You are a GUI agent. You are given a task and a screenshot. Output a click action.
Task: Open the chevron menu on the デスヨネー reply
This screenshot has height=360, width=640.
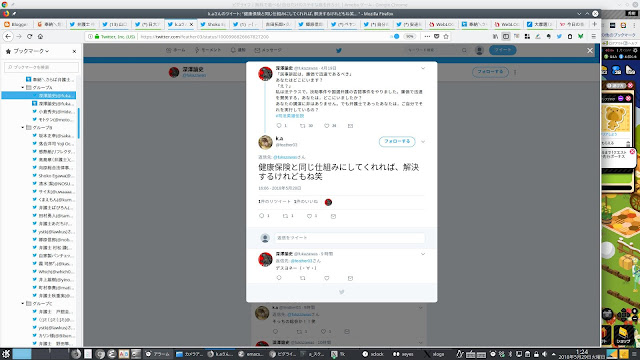point(423,254)
